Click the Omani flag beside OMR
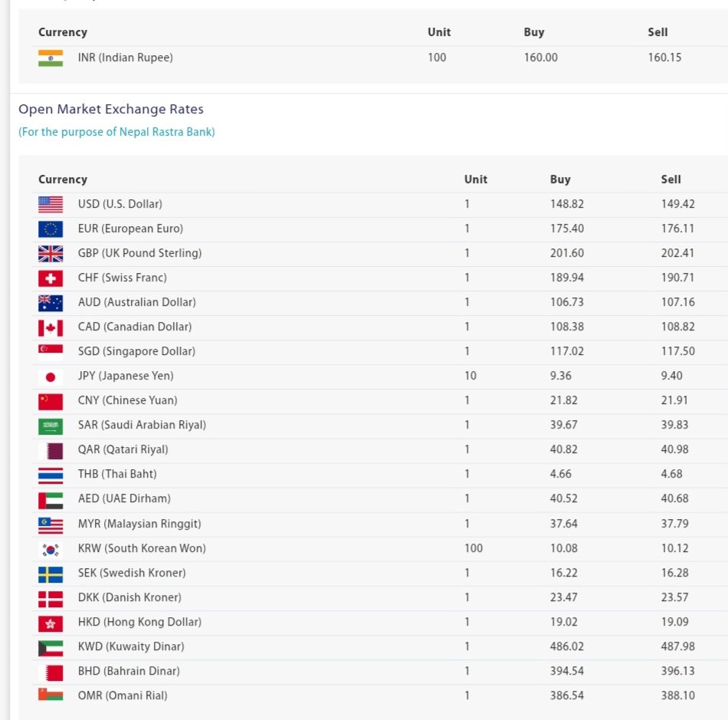The width and height of the screenshot is (728, 720). pyautogui.click(x=51, y=695)
